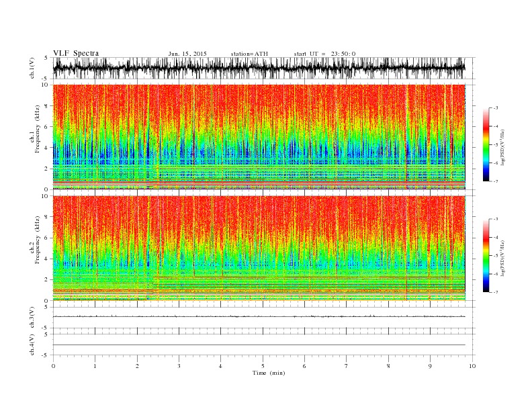Click time axis tick label '5'

(263, 366)
